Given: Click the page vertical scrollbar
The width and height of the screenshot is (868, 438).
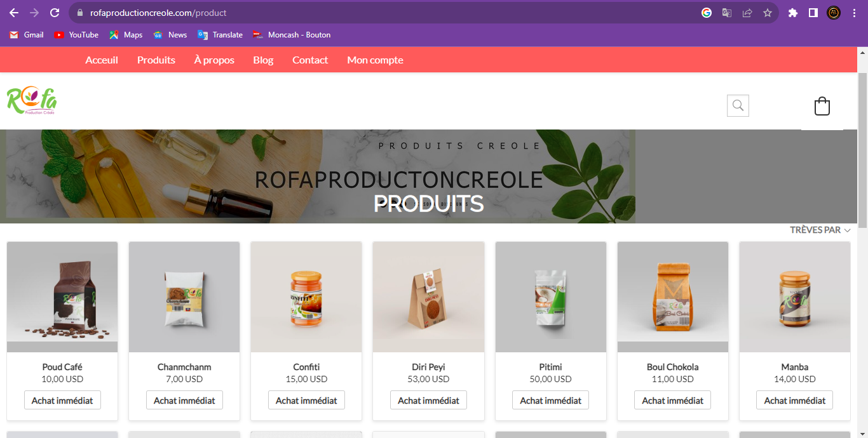Looking at the screenshot, I should pyautogui.click(x=862, y=242).
